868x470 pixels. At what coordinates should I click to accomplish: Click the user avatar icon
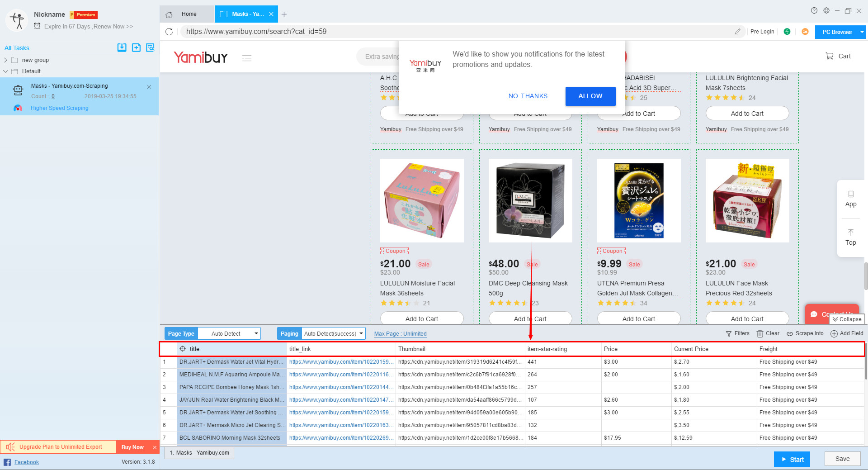[x=17, y=20]
